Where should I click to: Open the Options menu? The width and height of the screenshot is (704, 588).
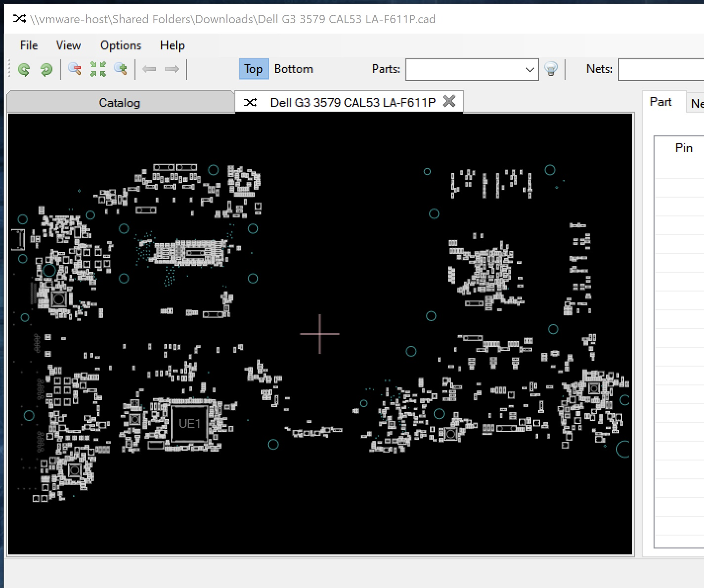(x=121, y=45)
